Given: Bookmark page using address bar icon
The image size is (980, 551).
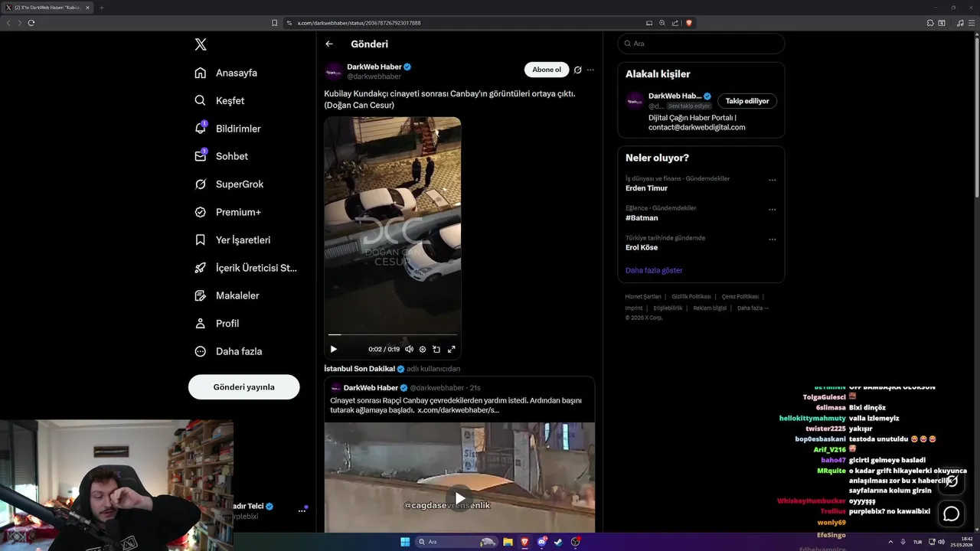Looking at the screenshot, I should click(275, 23).
